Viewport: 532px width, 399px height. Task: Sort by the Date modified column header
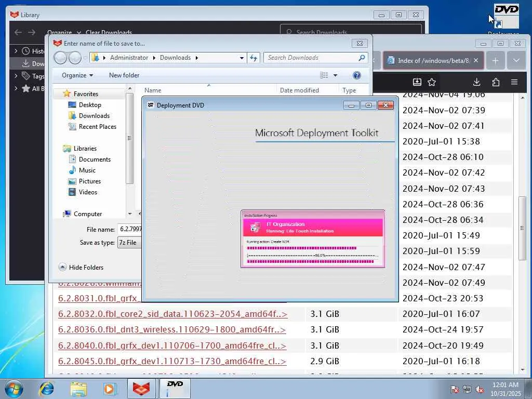coord(299,90)
